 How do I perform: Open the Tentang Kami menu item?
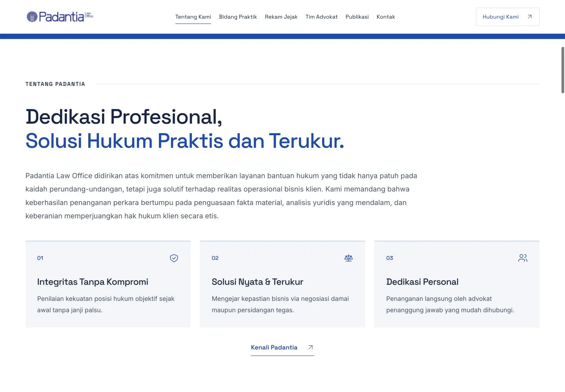[x=193, y=17]
